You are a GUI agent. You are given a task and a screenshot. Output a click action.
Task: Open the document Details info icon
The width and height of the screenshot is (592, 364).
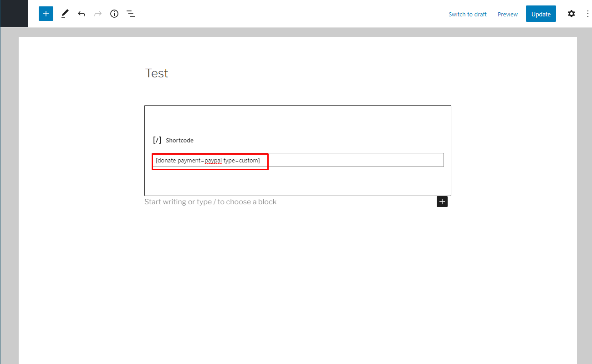(114, 14)
